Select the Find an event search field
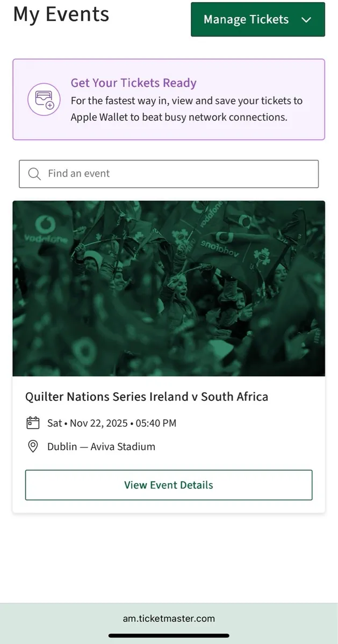338x644 pixels. tap(169, 174)
